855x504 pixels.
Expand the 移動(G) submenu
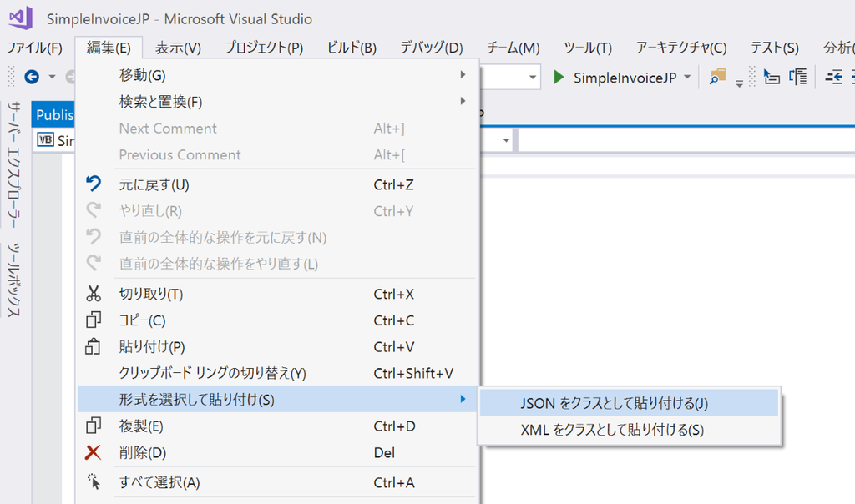[x=463, y=74]
